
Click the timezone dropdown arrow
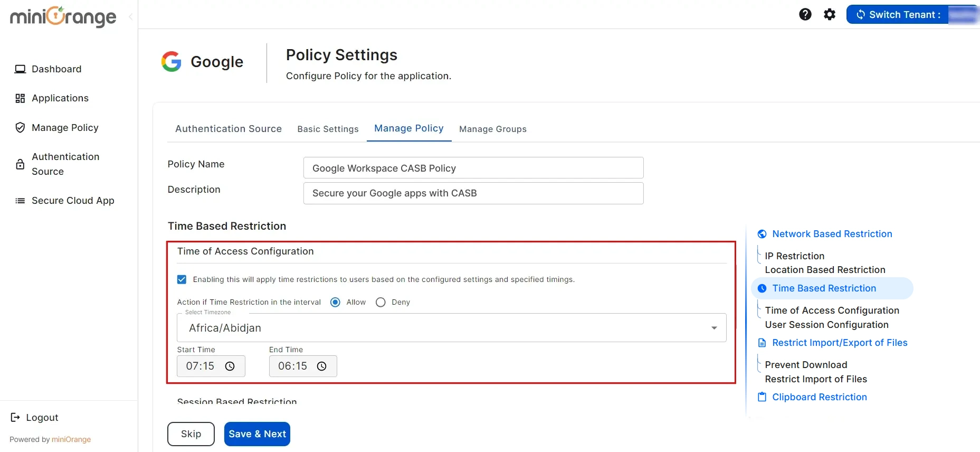(x=714, y=328)
